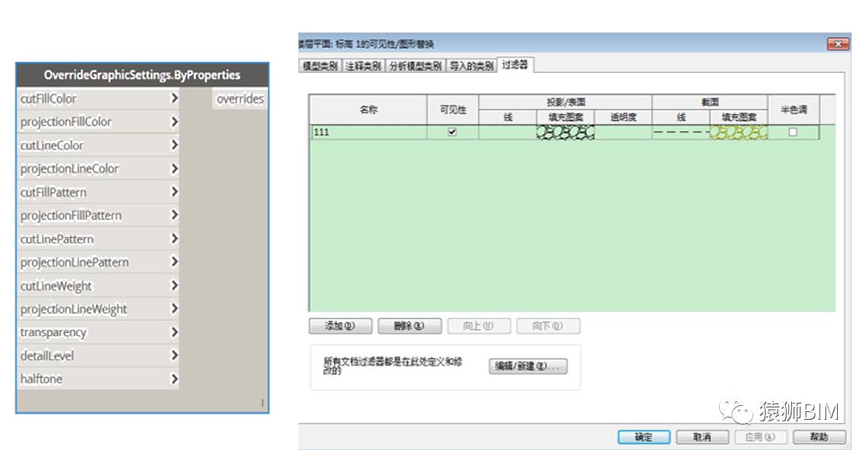The image size is (868, 450).
Task: Click the projectionLineColor input port arrow
Action: pos(174,168)
